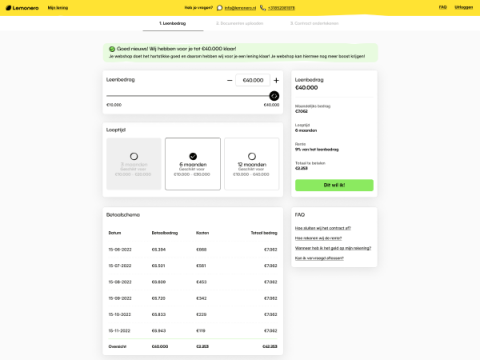
Task: Open the email address link in header
Action: pos(240,8)
